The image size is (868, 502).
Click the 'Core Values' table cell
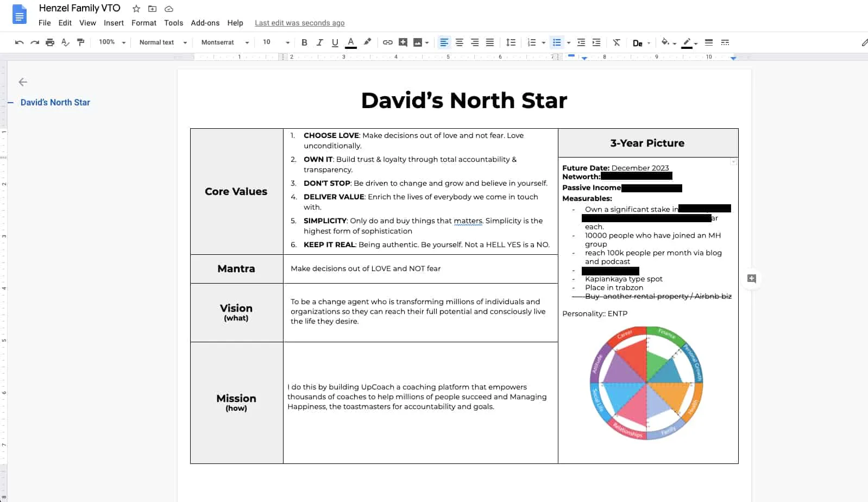(236, 191)
